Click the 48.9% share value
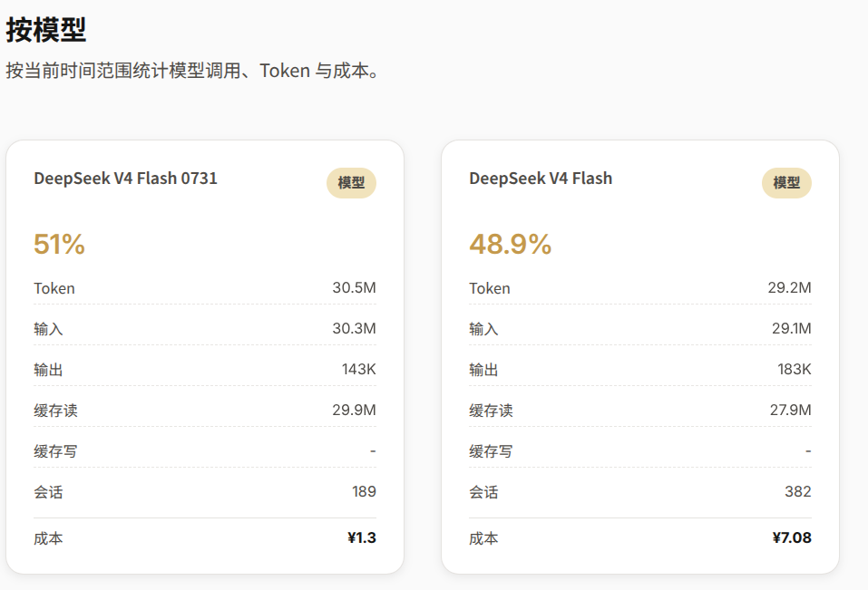The image size is (868, 590). (x=511, y=244)
